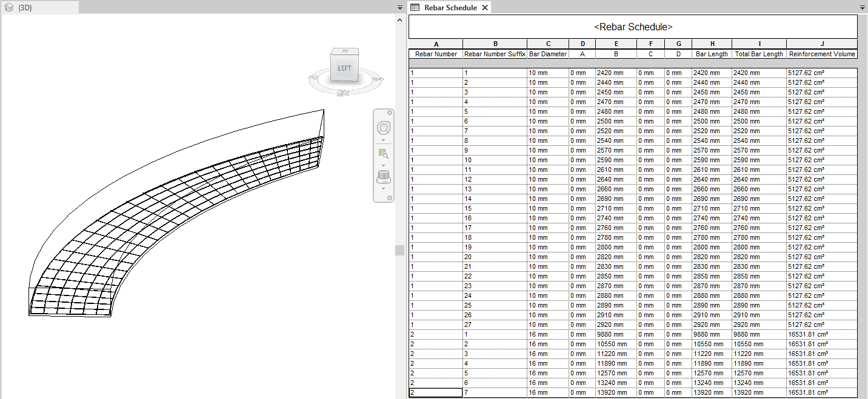Viewport: 868px width, 399px height.
Task: Open the Full Navigation Steering Wheel
Action: (383, 128)
